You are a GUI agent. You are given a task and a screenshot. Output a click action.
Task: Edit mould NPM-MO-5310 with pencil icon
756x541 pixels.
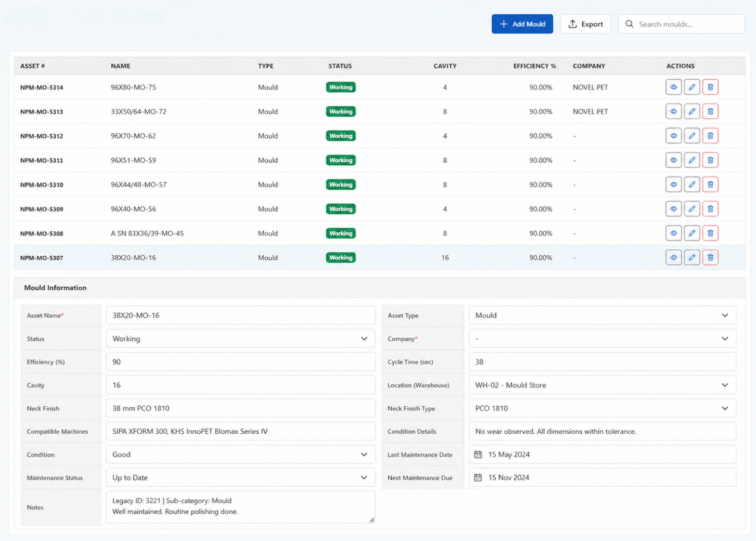pos(692,184)
